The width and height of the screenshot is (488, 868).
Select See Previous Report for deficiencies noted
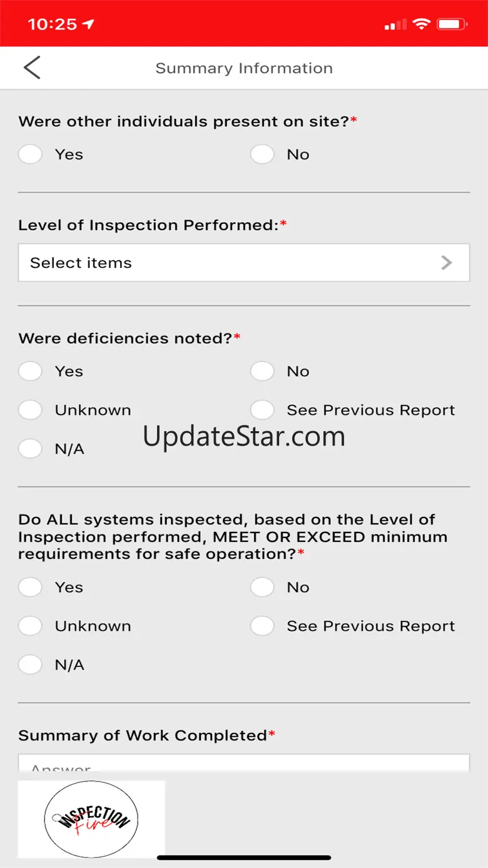pyautogui.click(x=262, y=411)
